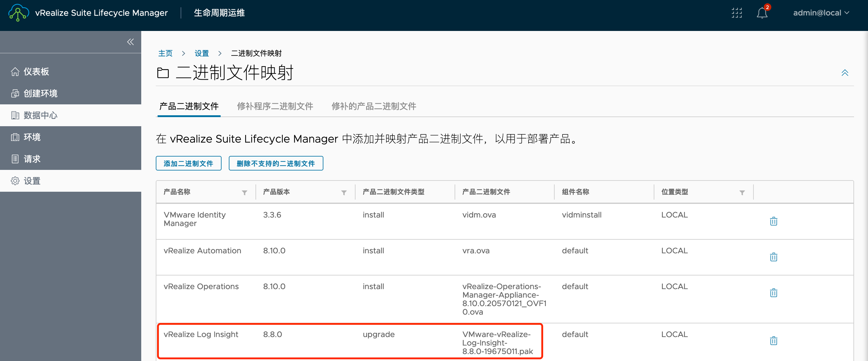Click the 产品二进制文件 column header
868x361 pixels.
pyautogui.click(x=486, y=192)
